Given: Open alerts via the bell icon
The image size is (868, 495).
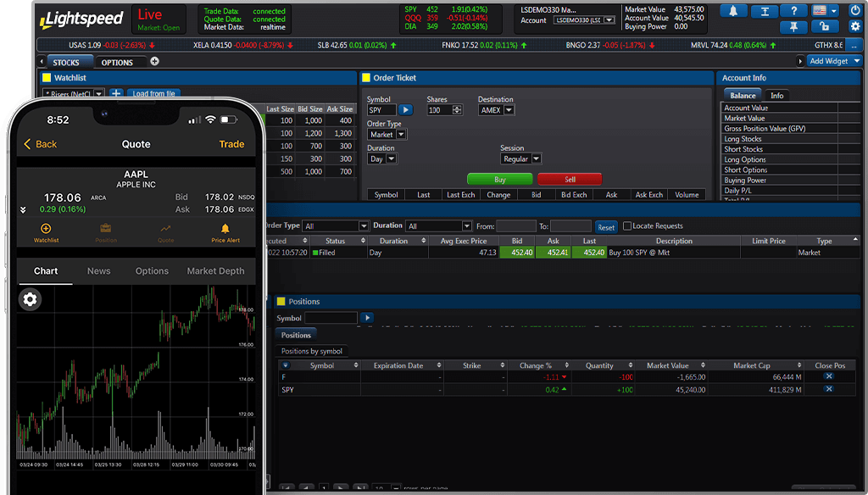Looking at the screenshot, I should click(x=733, y=11).
